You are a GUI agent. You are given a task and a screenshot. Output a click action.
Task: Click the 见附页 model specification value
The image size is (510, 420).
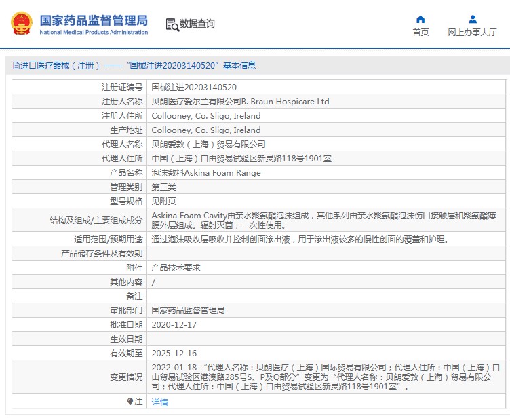[163, 202]
